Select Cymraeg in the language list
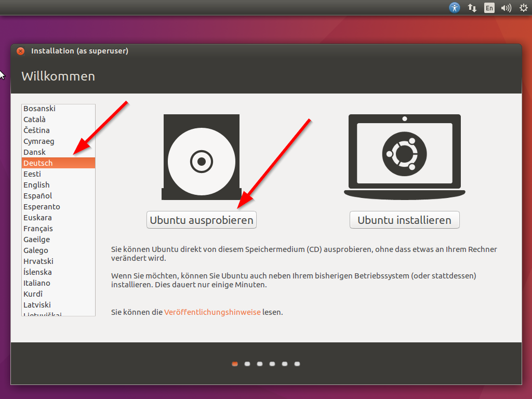 (x=58, y=141)
